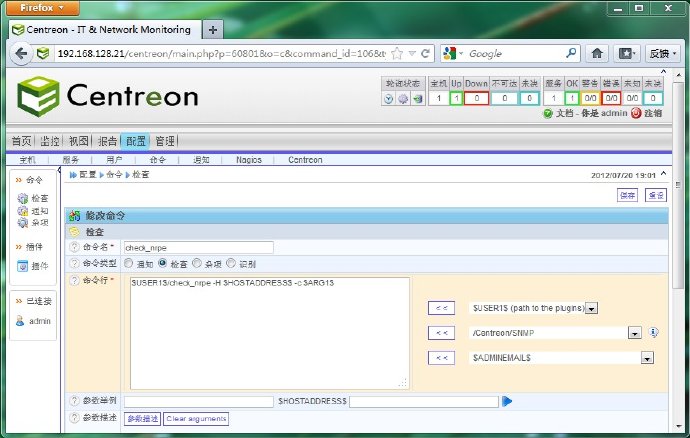The width and height of the screenshot is (690, 438).
Task: Open 检查 commands gear icon in sidebar
Action: pos(22,199)
